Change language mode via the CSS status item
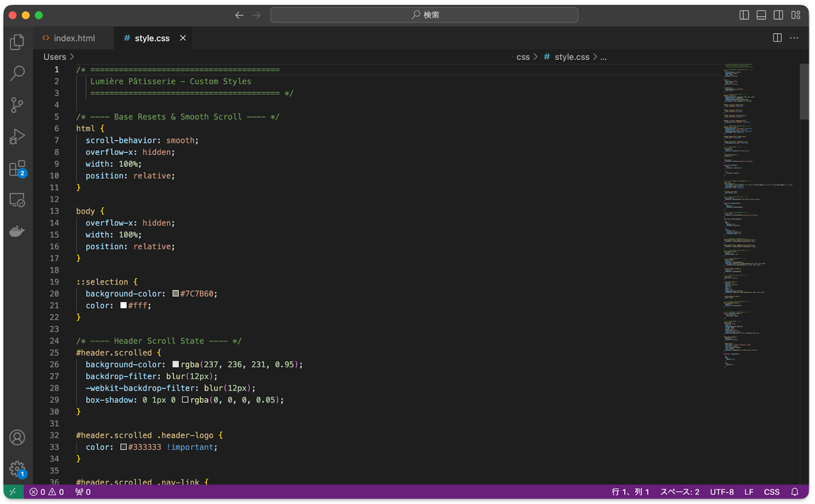Viewport: 815px width, 504px height. 772,492
